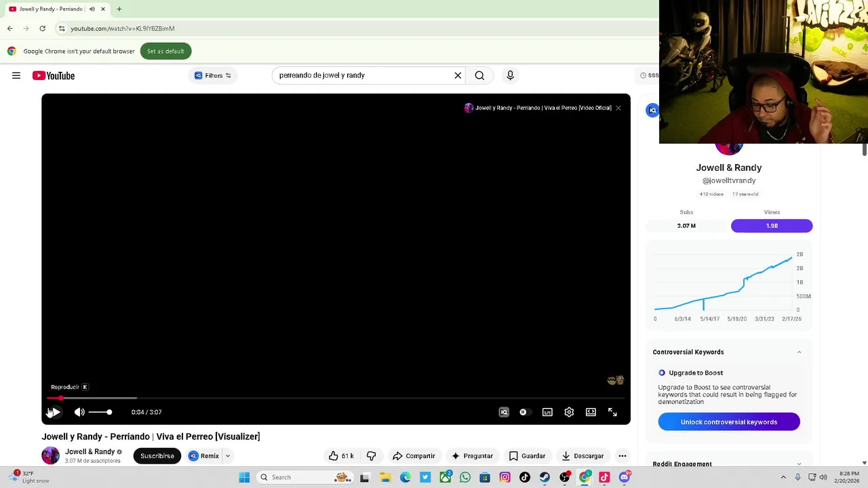Screen dimensions: 868x488
Task: Enter full screen mode
Action: [612, 412]
